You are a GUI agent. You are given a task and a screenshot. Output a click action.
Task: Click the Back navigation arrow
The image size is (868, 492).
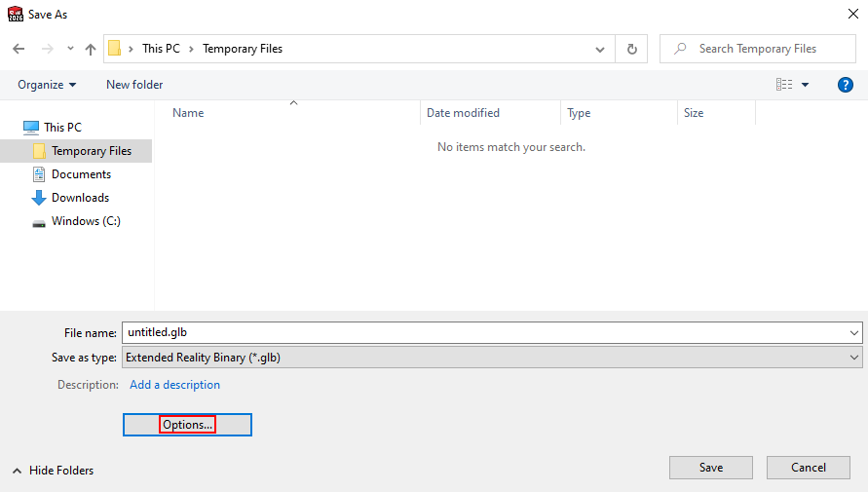[19, 49]
